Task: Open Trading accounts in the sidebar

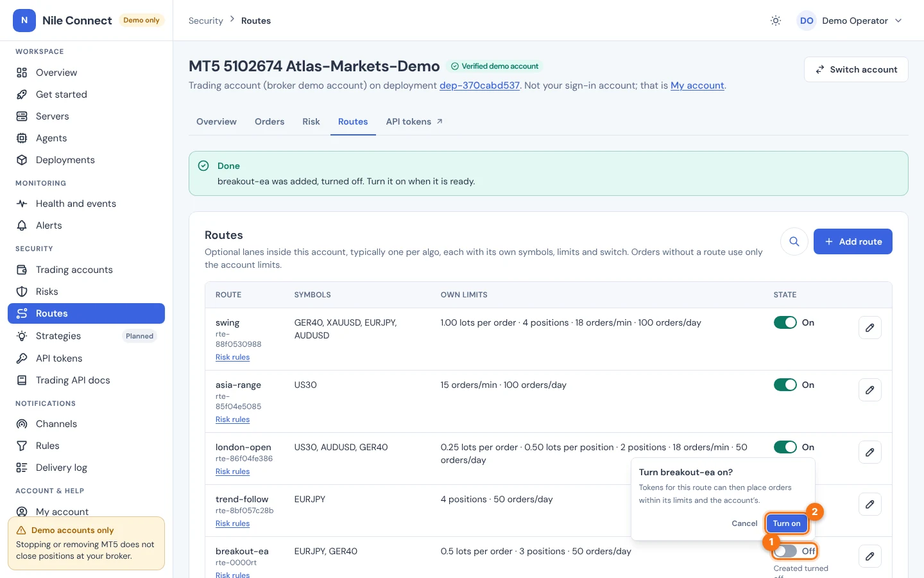Action: (x=86, y=270)
